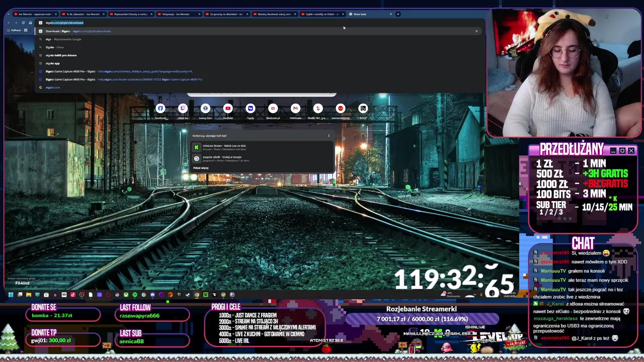
Task: Launch Minecraft from the taskbar
Action: (x=205, y=295)
